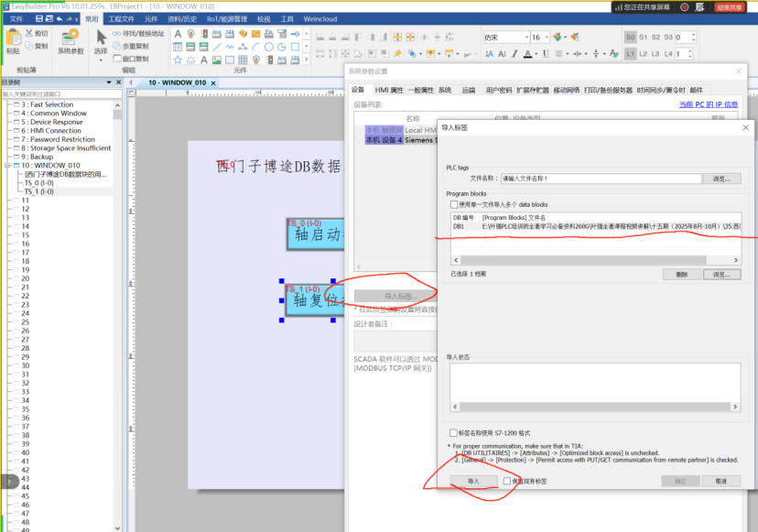This screenshot has height=532, width=758.
Task: Insert a picture object
Action: [217, 60]
